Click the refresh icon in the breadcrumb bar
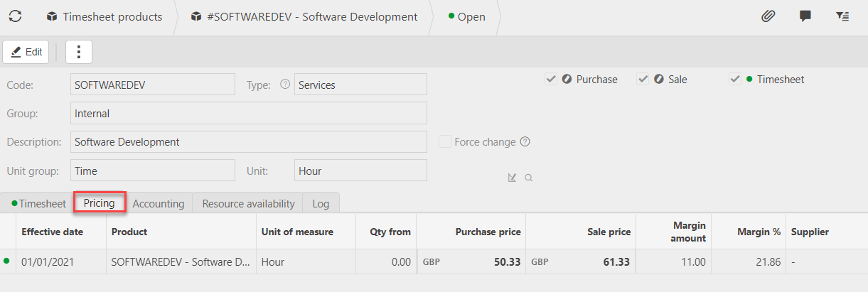868x292 pixels. tap(15, 16)
